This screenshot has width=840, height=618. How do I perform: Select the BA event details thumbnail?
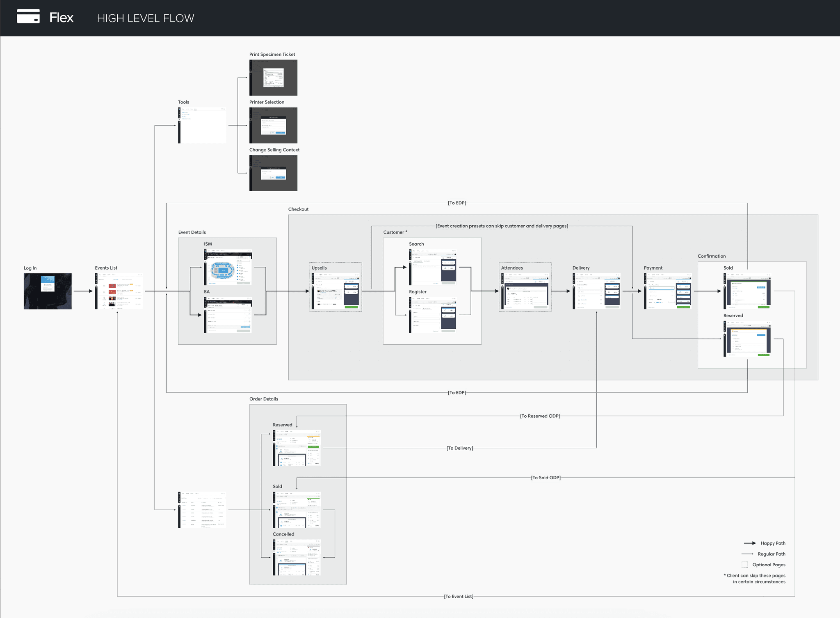click(x=228, y=315)
